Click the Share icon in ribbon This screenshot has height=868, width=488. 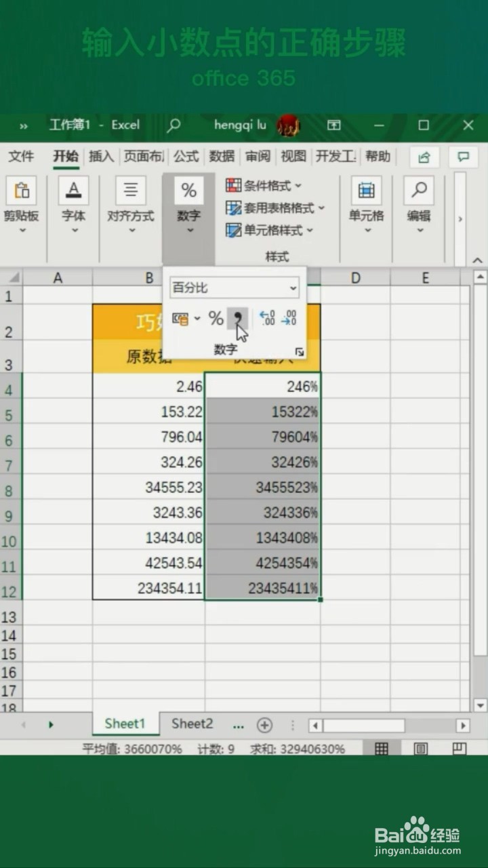[424, 157]
